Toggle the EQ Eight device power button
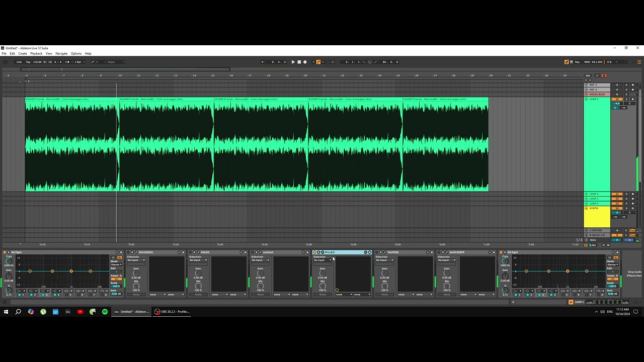Image resolution: width=644 pixels, height=362 pixels. [5, 252]
